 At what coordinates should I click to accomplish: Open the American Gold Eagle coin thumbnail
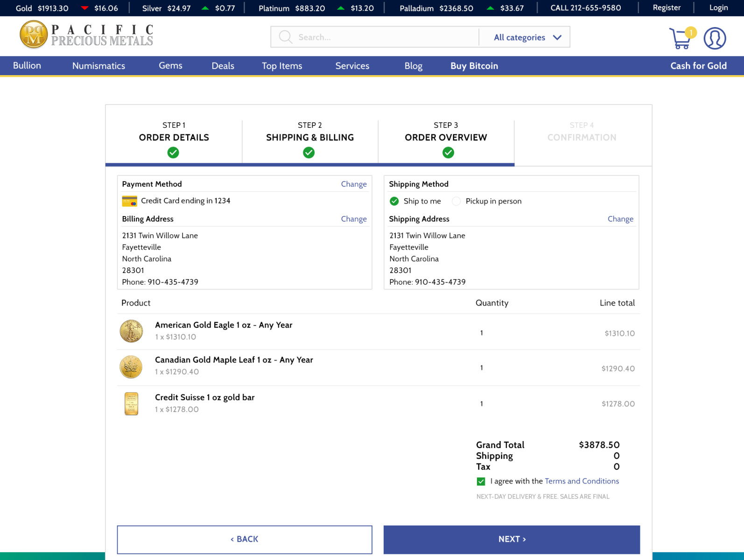[x=131, y=331]
